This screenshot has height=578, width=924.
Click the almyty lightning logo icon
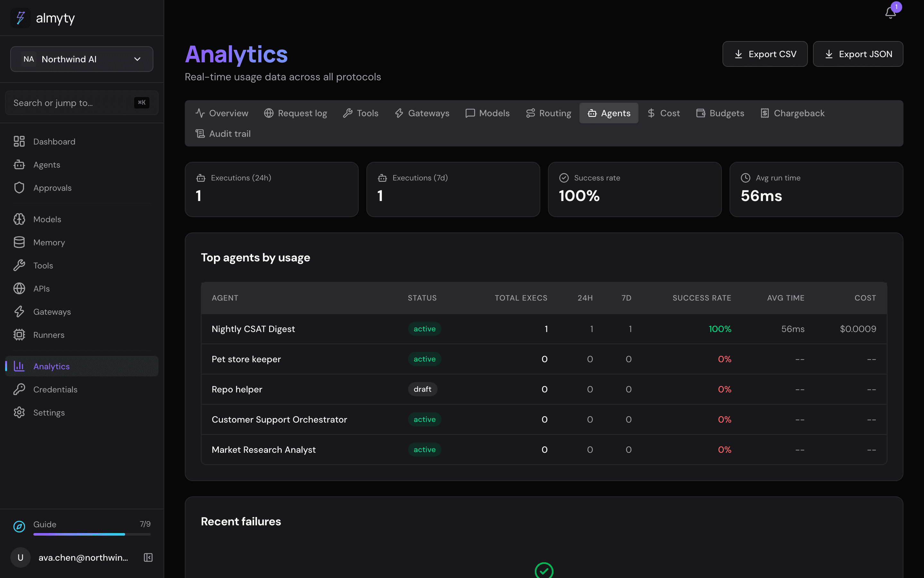click(20, 18)
